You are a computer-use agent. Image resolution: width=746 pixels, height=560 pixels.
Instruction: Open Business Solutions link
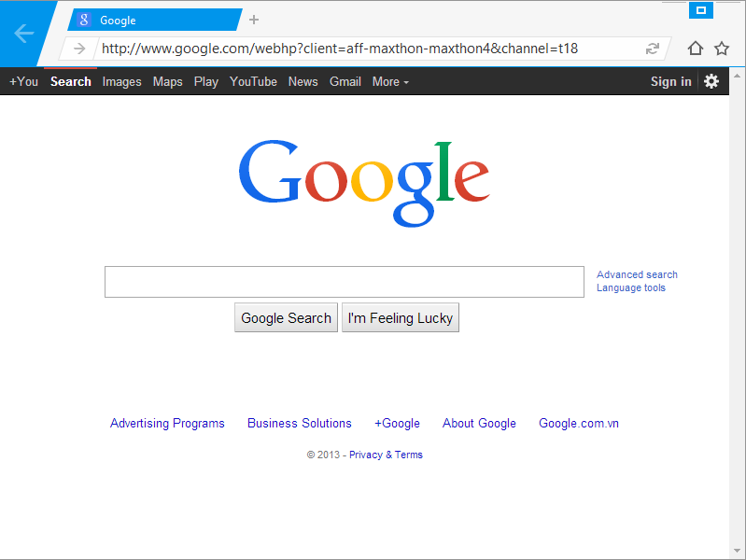click(300, 423)
